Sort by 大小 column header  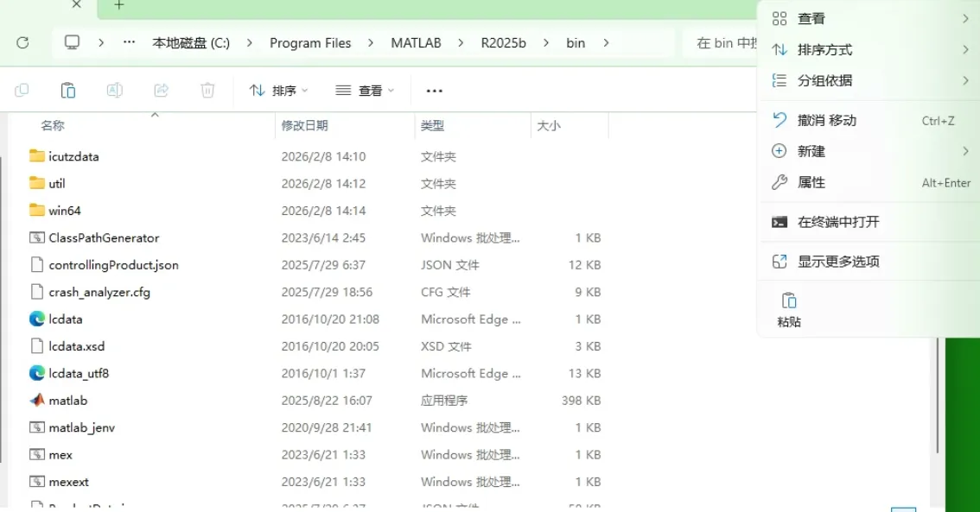click(549, 125)
